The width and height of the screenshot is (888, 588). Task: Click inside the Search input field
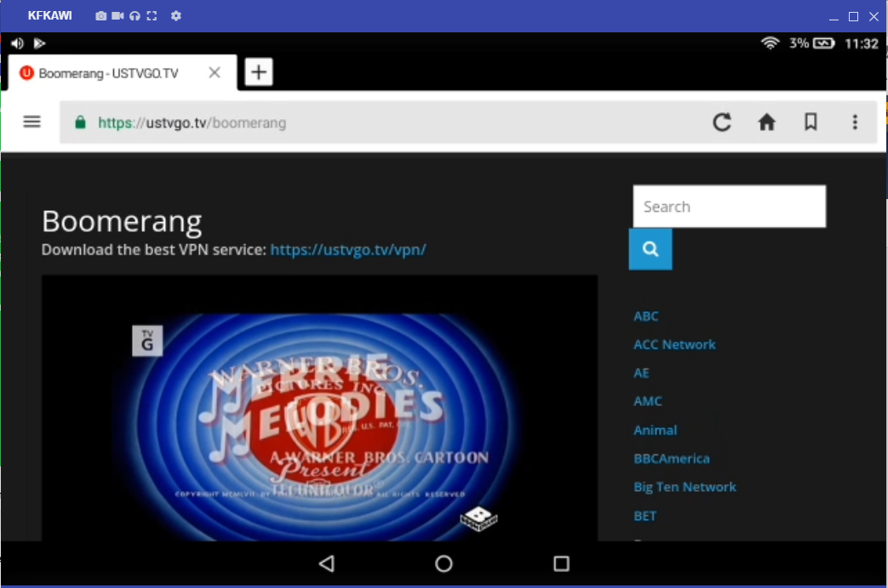click(x=729, y=206)
